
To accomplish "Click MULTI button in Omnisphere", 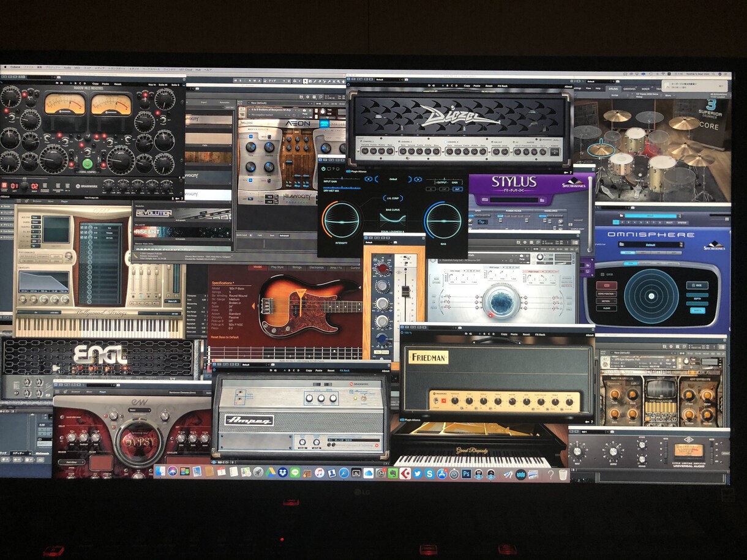I will point(669,222).
